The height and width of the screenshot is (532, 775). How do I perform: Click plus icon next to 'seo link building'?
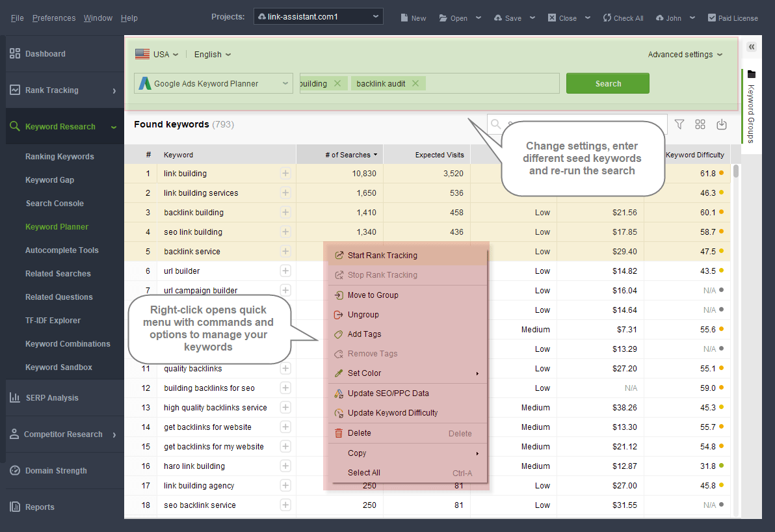[285, 232]
